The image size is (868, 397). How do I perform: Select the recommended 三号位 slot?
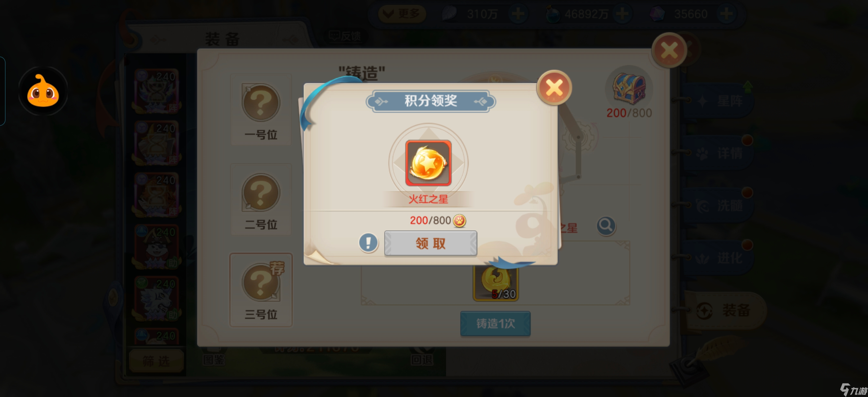(x=261, y=290)
